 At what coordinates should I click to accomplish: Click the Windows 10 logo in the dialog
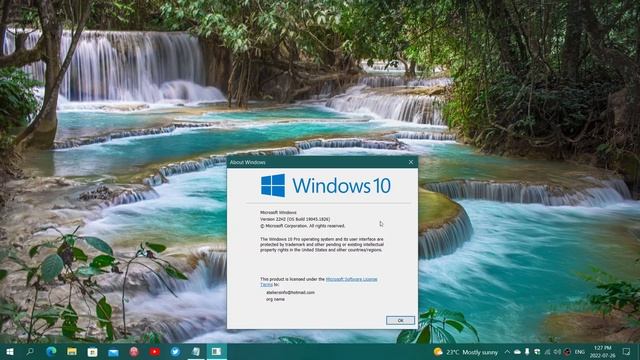[326, 185]
